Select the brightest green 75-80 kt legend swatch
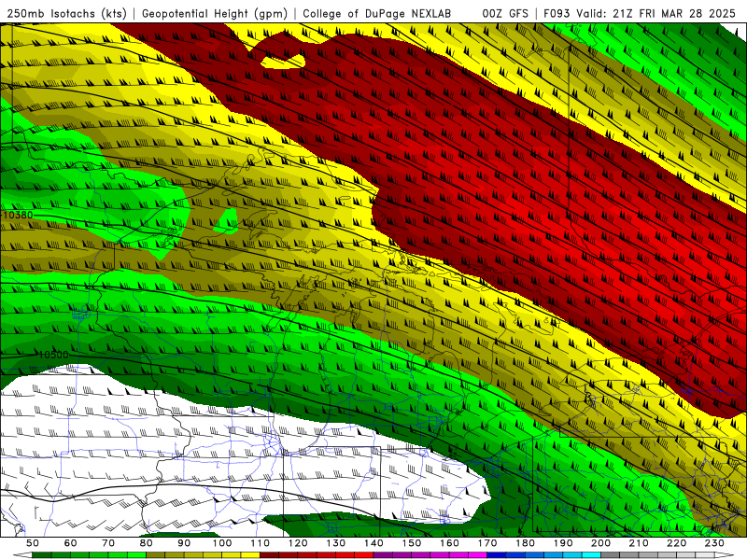 (x=136, y=555)
